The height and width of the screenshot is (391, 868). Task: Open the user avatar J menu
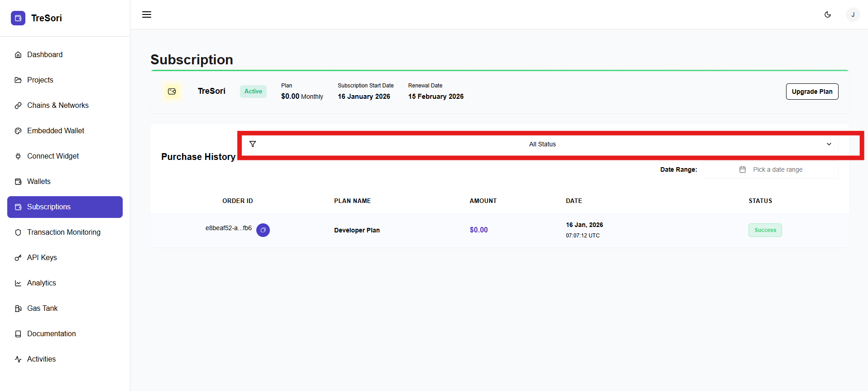pos(853,14)
